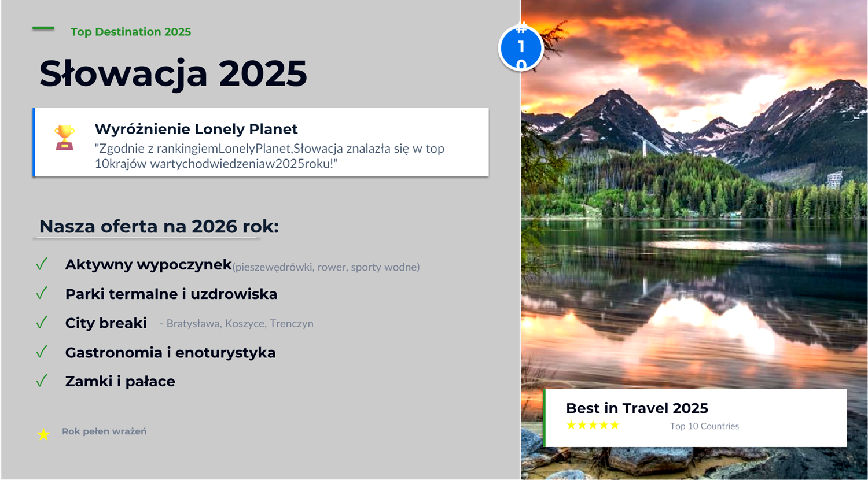Screen dimensions: 868x480
Task: Click the checkmark beside Gastronomia i enoturystyka
Action: pyautogui.click(x=42, y=352)
